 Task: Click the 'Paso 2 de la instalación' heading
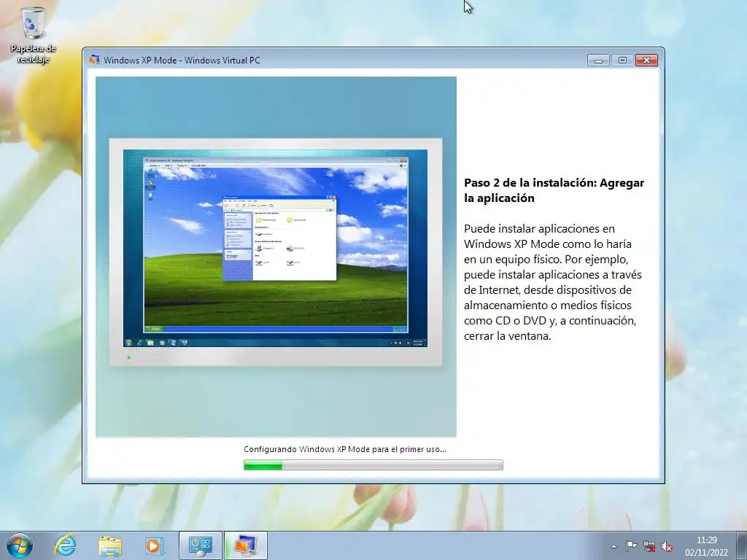(x=554, y=190)
